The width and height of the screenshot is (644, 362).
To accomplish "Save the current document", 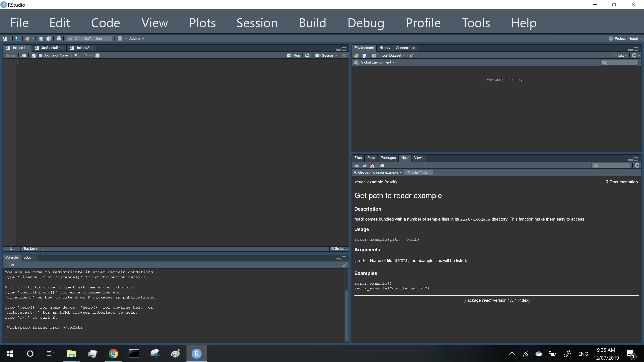I will (x=41, y=39).
